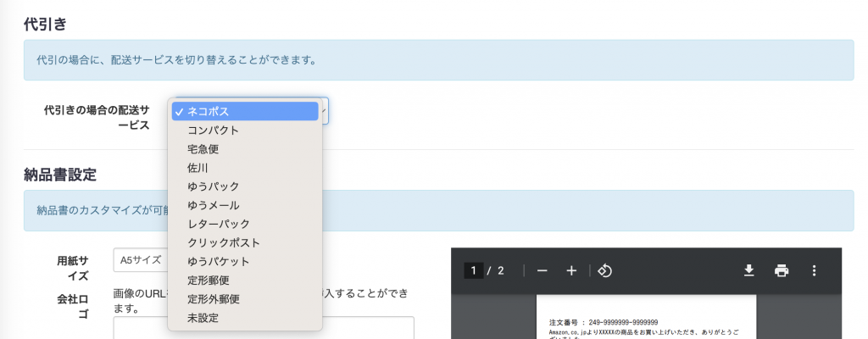
Task: Click the 会社ロゴ image URL input field
Action: [x=264, y=327]
